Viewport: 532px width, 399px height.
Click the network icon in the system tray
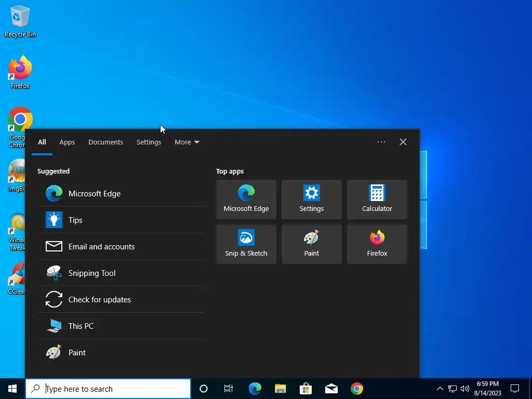(453, 389)
